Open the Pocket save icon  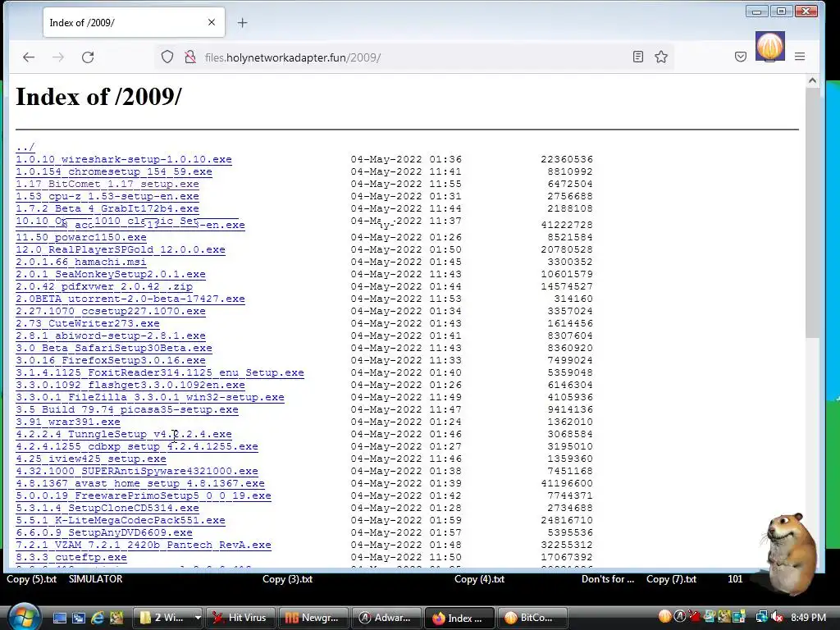click(x=741, y=57)
